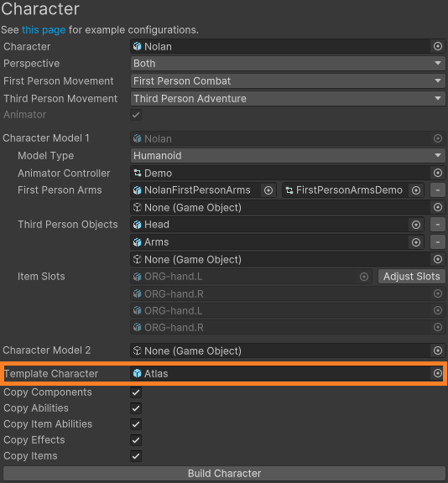Click object picker next to NolanFirstPersonArms
The height and width of the screenshot is (483, 448).
click(x=268, y=190)
